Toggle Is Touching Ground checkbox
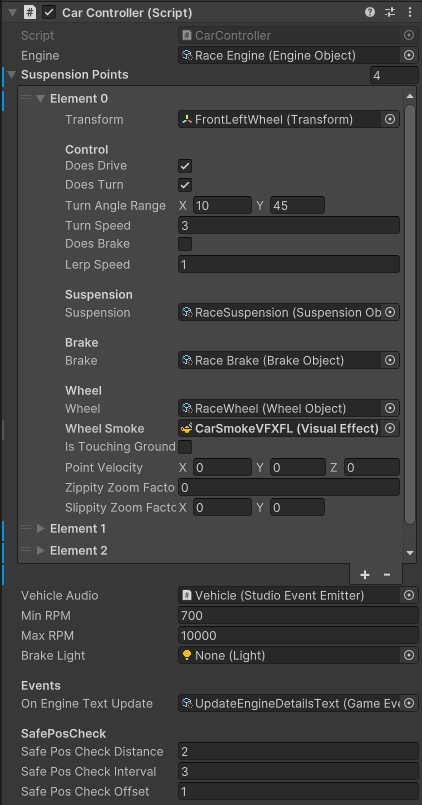Image resolution: width=422 pixels, height=805 pixels. (185, 447)
